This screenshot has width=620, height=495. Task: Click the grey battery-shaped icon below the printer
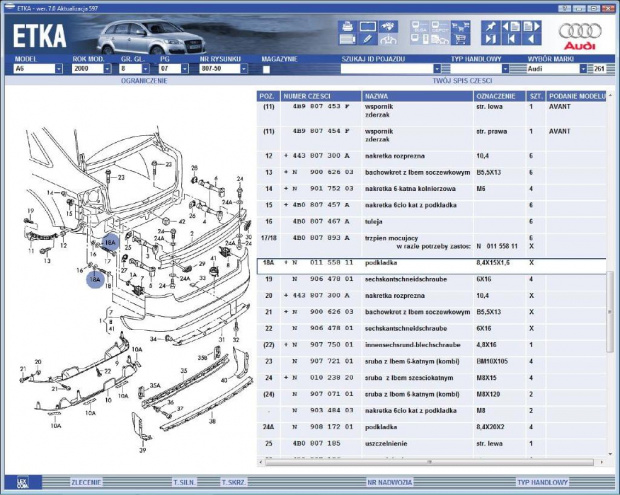[348, 39]
